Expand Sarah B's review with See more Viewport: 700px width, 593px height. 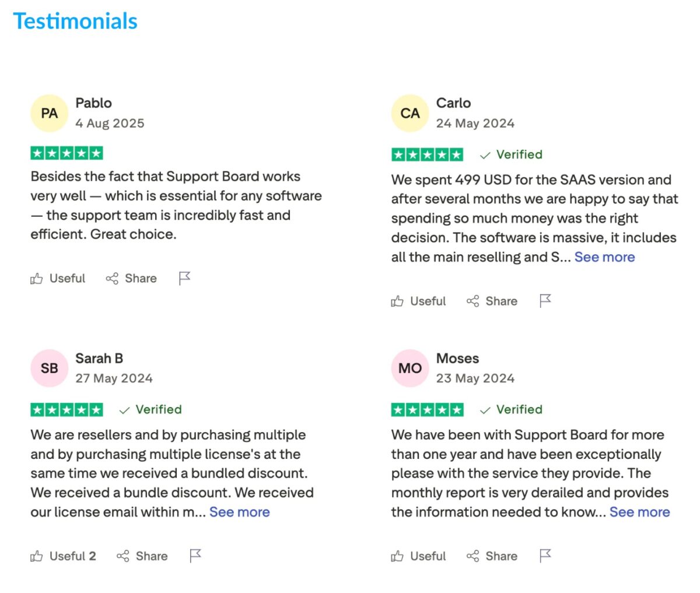[x=239, y=512]
